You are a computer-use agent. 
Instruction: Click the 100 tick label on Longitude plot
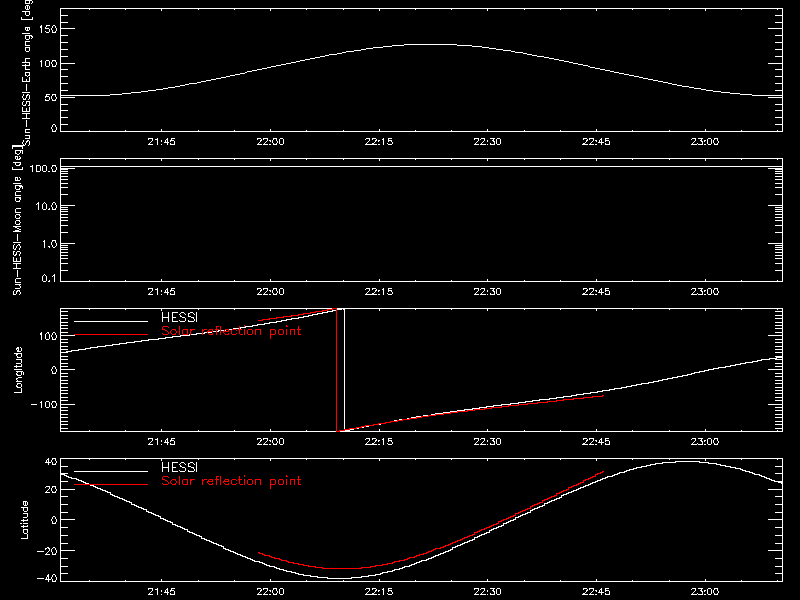click(48, 336)
